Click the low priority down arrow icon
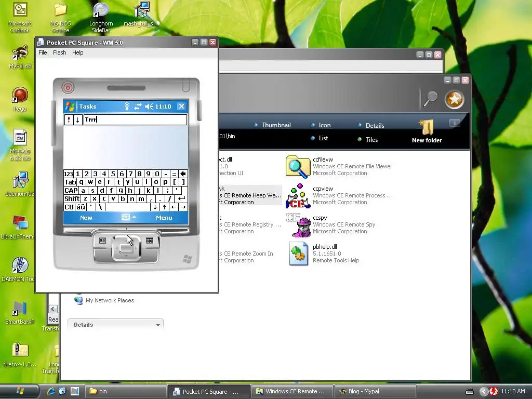532x399 pixels. pyautogui.click(x=78, y=120)
